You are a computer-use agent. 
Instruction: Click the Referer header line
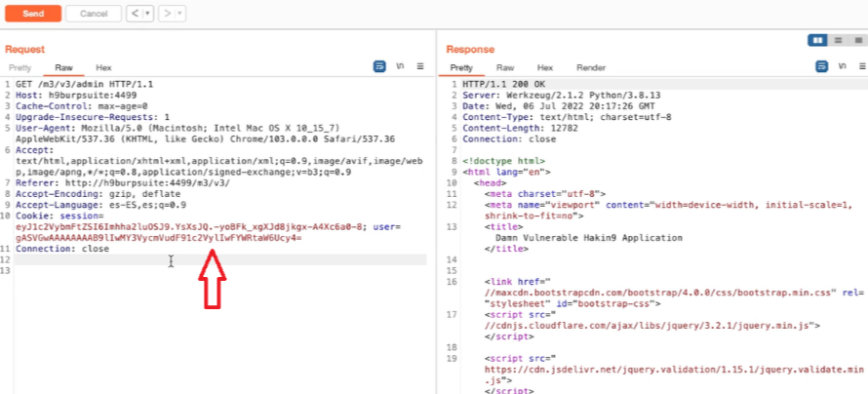pos(123,183)
